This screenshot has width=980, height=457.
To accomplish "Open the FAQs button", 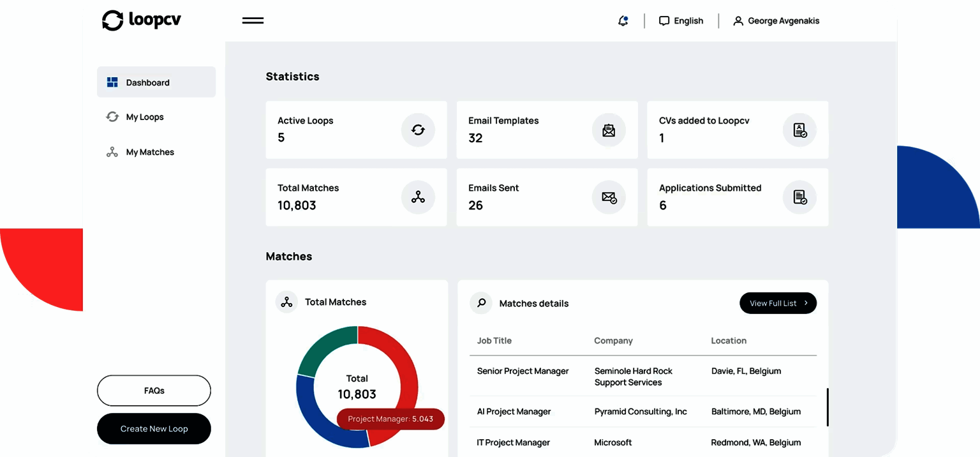I will 154,391.
